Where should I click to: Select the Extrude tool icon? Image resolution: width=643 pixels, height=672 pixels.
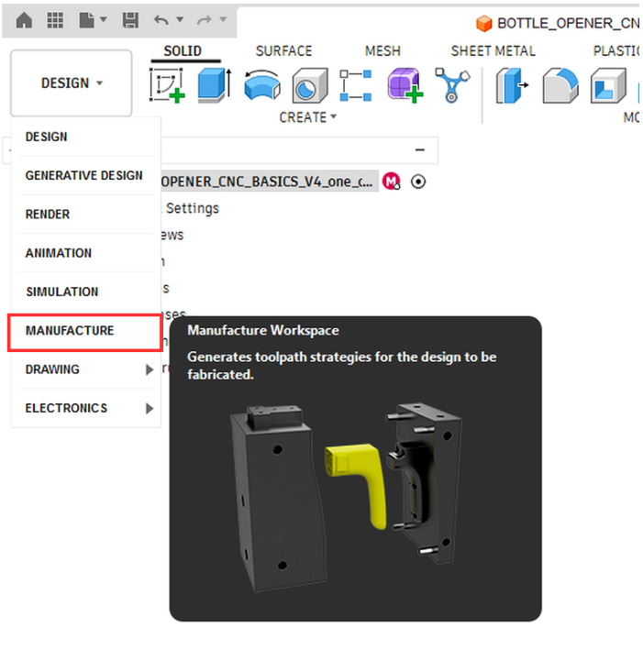(x=215, y=85)
